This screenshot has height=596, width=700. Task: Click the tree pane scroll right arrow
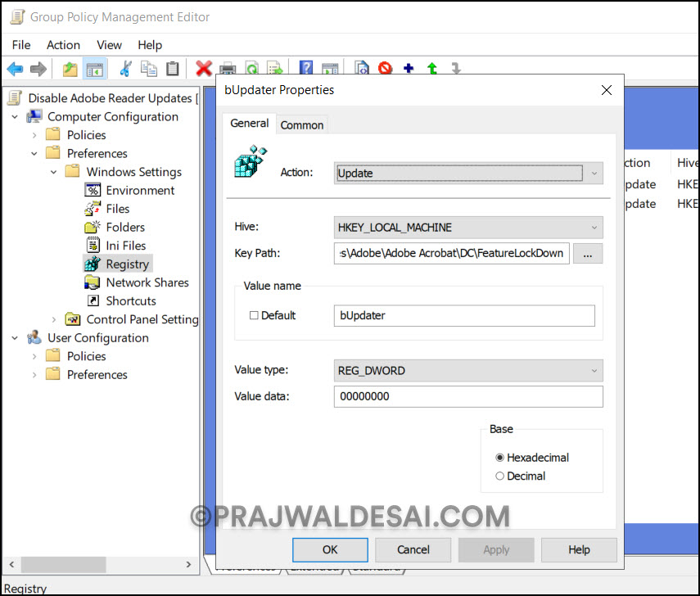pos(188,564)
